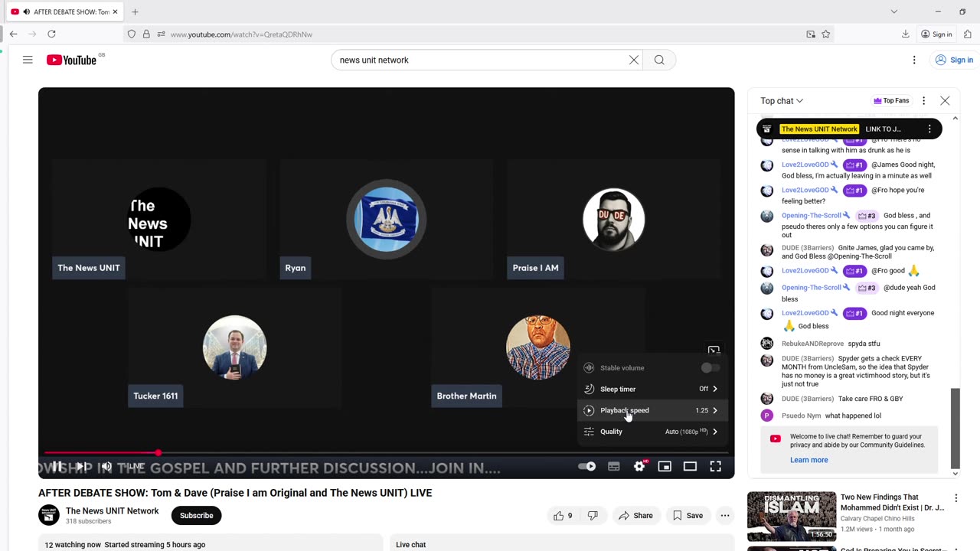Open the Playback speed submenu
This screenshot has width=980, height=551.
pos(652,410)
